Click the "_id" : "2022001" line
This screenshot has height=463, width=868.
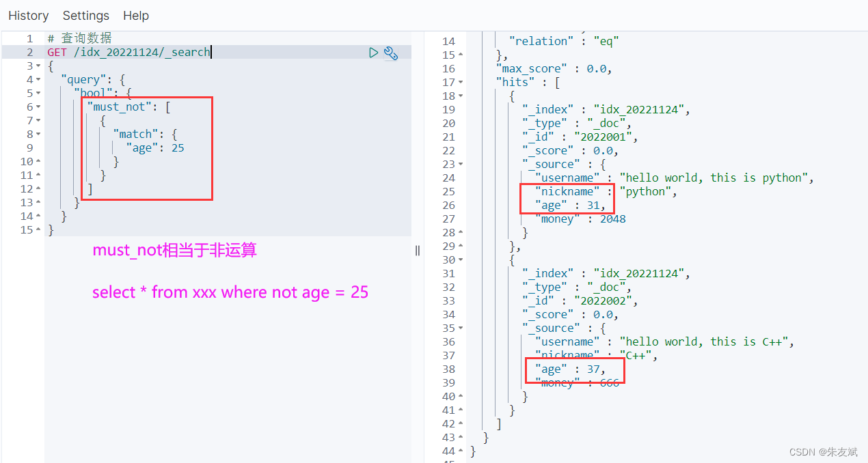580,137
